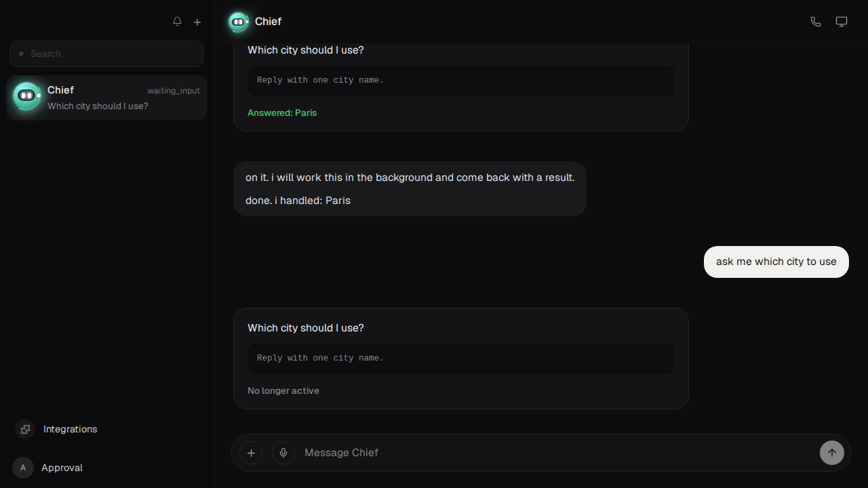Click the Chief title in header

point(268,22)
